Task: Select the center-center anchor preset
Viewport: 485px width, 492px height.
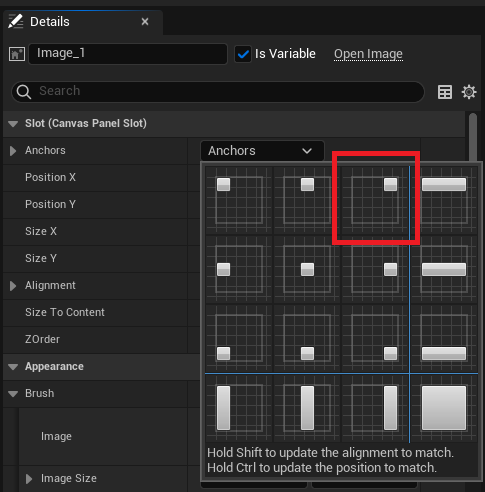Action: [x=307, y=269]
